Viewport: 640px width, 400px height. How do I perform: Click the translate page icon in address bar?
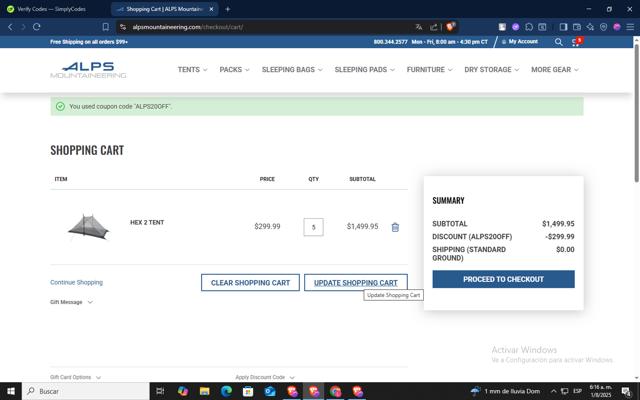419,27
